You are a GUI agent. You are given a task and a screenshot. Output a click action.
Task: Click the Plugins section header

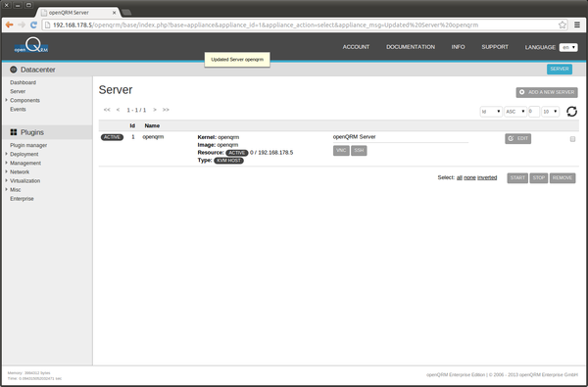pos(47,132)
